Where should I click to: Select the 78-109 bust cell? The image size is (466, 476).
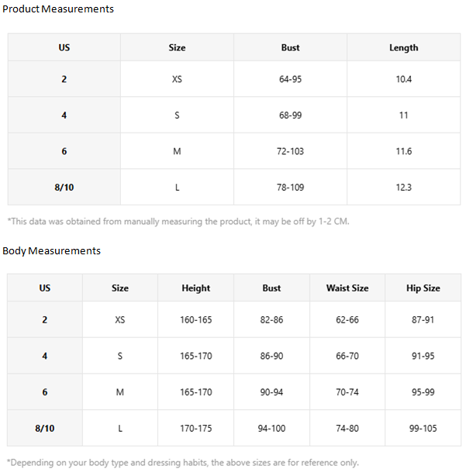click(x=290, y=188)
